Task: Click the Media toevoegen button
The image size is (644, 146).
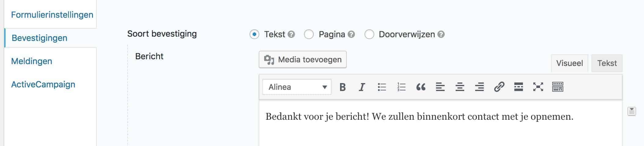Action: (303, 60)
